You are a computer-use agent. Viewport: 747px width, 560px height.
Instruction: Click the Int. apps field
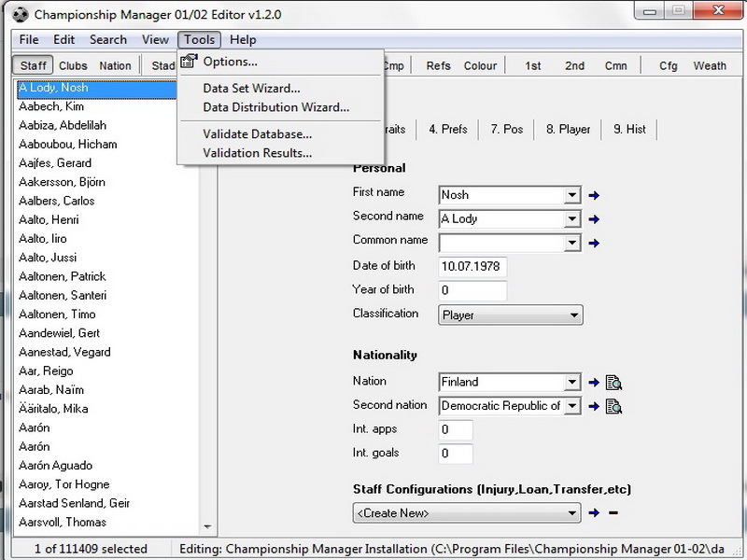tap(456, 429)
